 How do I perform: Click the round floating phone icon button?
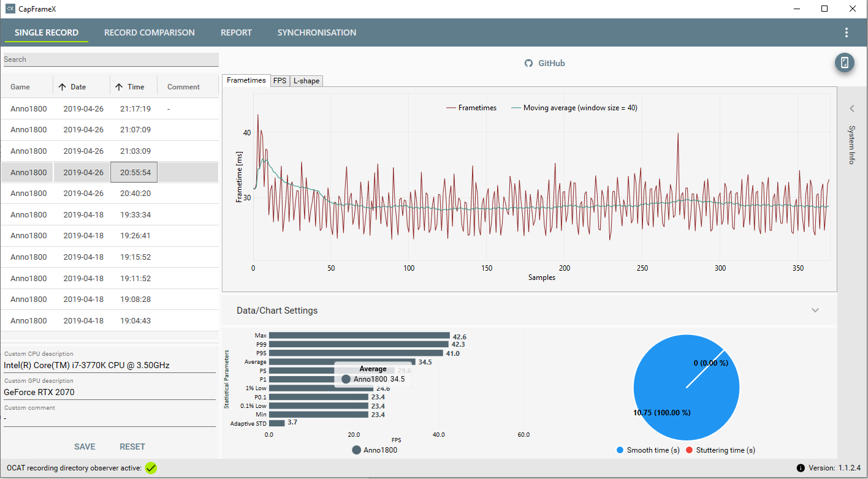pyautogui.click(x=845, y=62)
